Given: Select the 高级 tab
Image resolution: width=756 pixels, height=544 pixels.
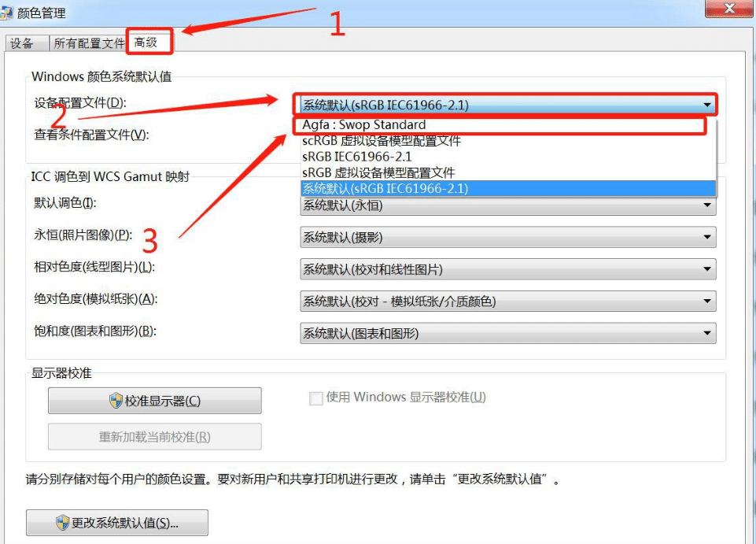Looking at the screenshot, I should 148,43.
